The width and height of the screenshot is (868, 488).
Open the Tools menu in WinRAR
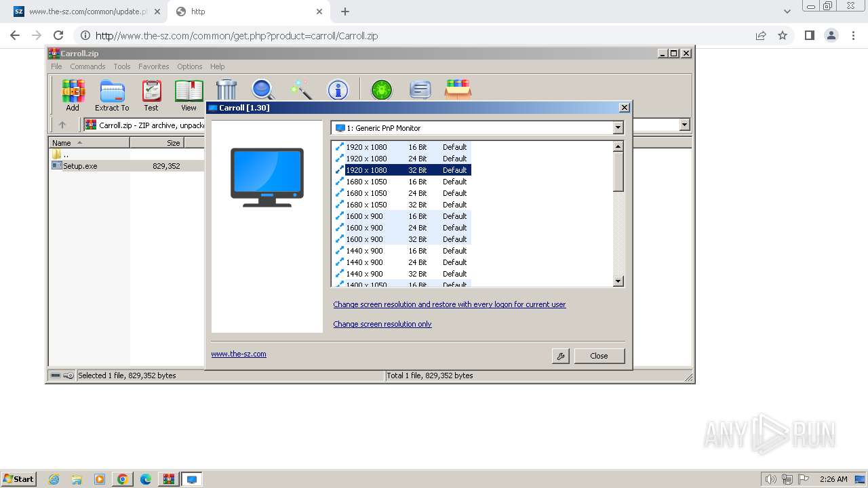(x=122, y=66)
